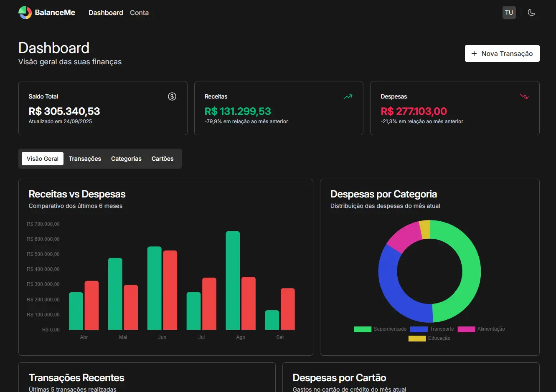Toggle dark mode moon icon
Image resolution: width=556 pixels, height=392 pixels.
tap(531, 13)
